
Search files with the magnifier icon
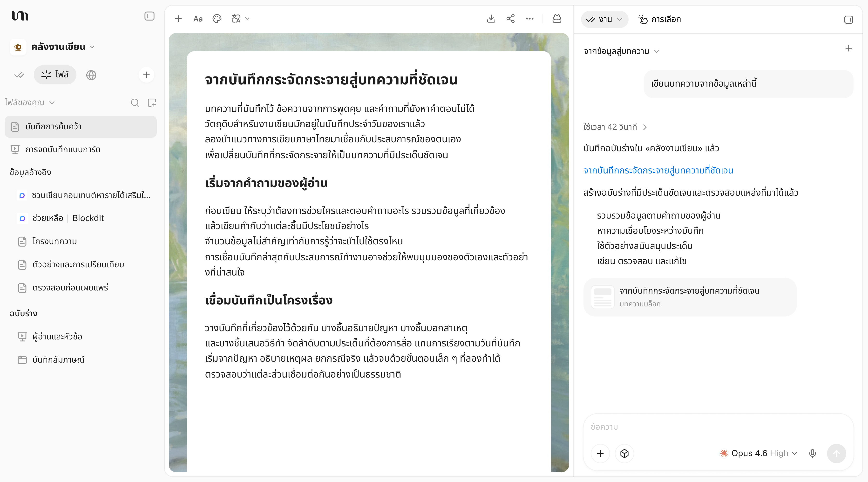pyautogui.click(x=135, y=103)
